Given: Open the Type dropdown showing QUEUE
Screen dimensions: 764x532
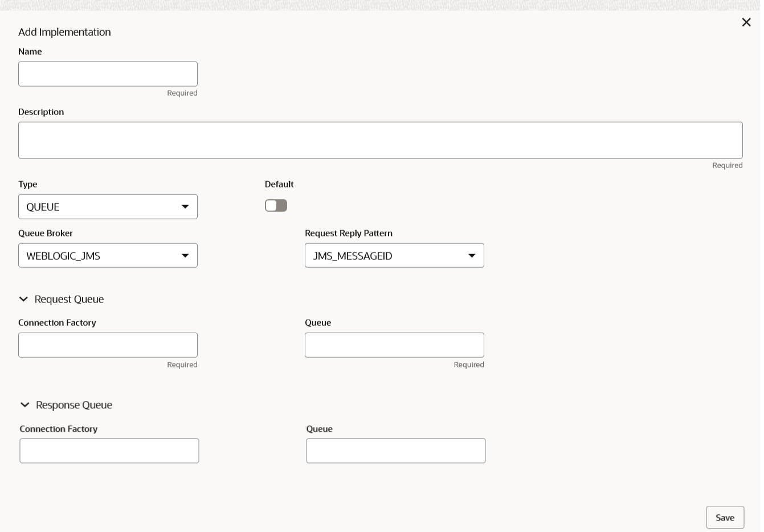Looking at the screenshot, I should pos(108,207).
